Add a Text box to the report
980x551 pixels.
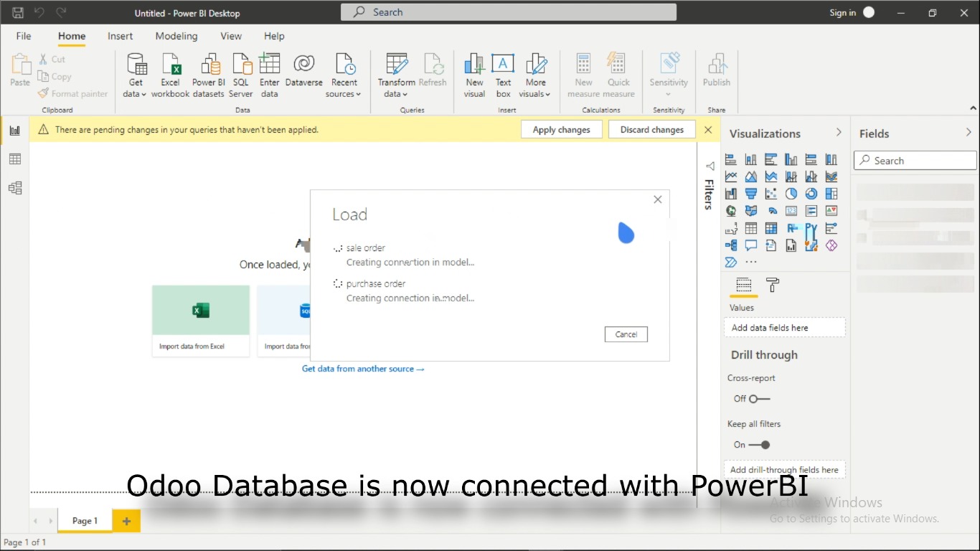(x=503, y=75)
